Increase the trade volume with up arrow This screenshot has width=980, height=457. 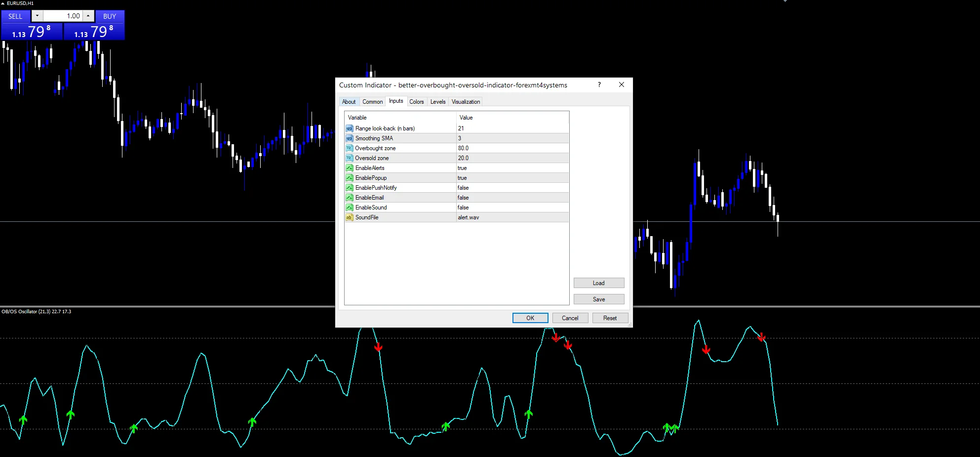pos(88,16)
